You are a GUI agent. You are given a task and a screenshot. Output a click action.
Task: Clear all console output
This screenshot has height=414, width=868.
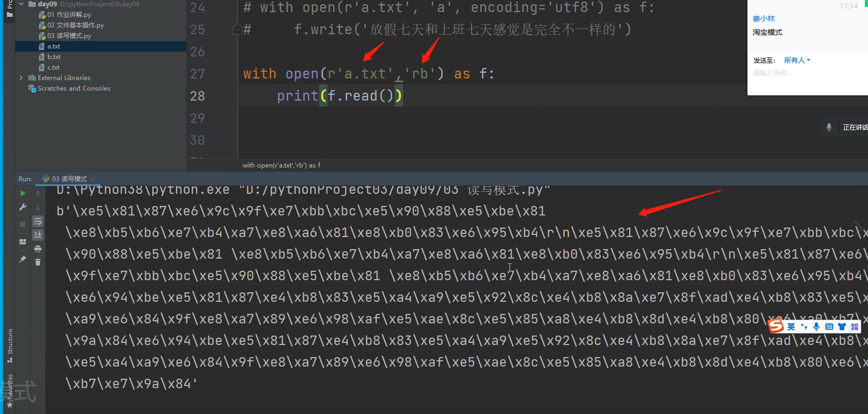coord(38,262)
